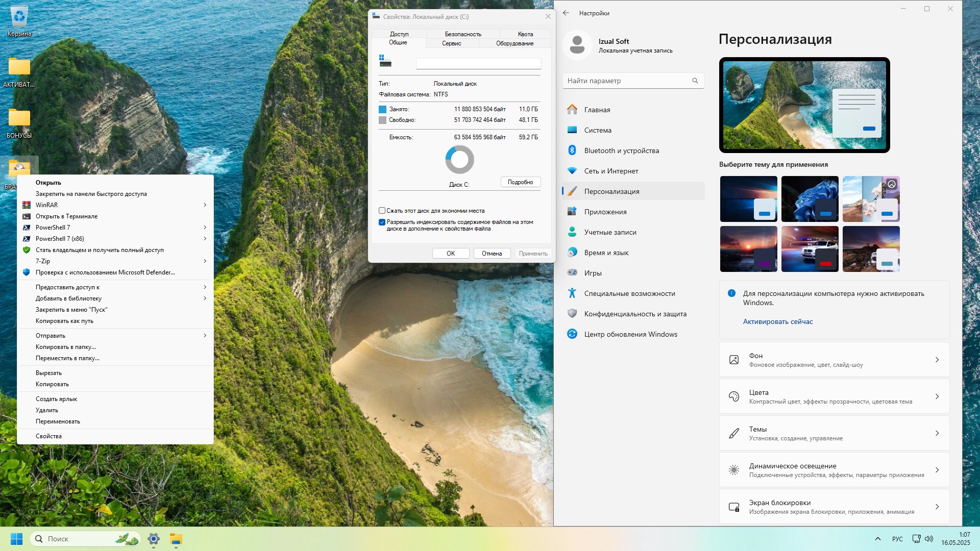The width and height of the screenshot is (980, 551).
Task: Open Темы settings row
Action: (834, 433)
